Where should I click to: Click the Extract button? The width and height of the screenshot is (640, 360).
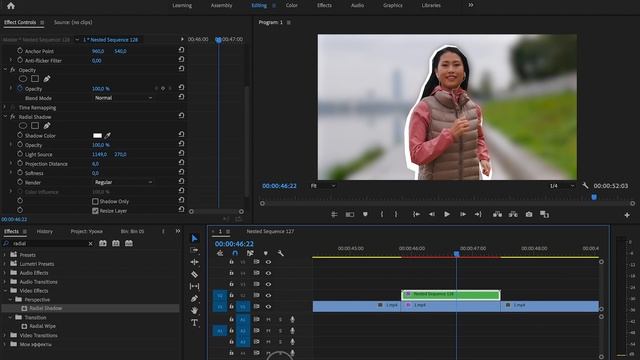pos(513,214)
